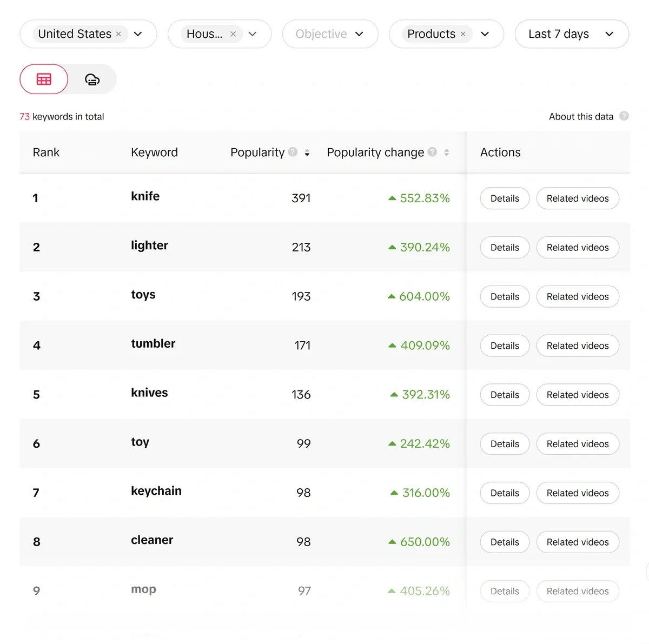Remove the Housewares filter via its X
The width and height of the screenshot is (649, 644).
click(233, 34)
